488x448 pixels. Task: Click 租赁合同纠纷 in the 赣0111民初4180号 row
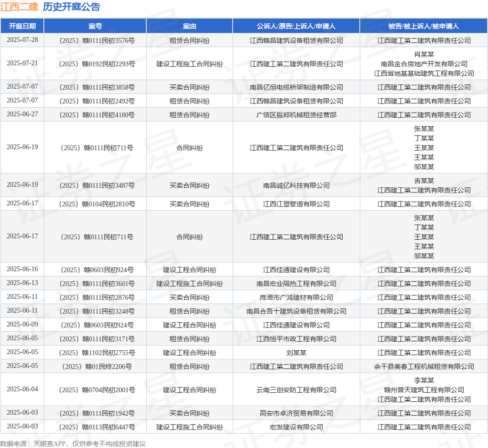[x=190, y=115]
